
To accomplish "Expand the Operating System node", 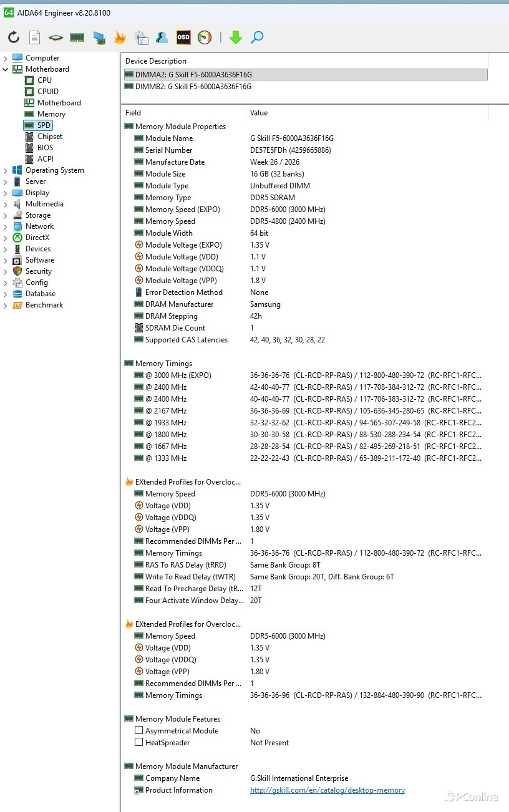I will [x=6, y=170].
